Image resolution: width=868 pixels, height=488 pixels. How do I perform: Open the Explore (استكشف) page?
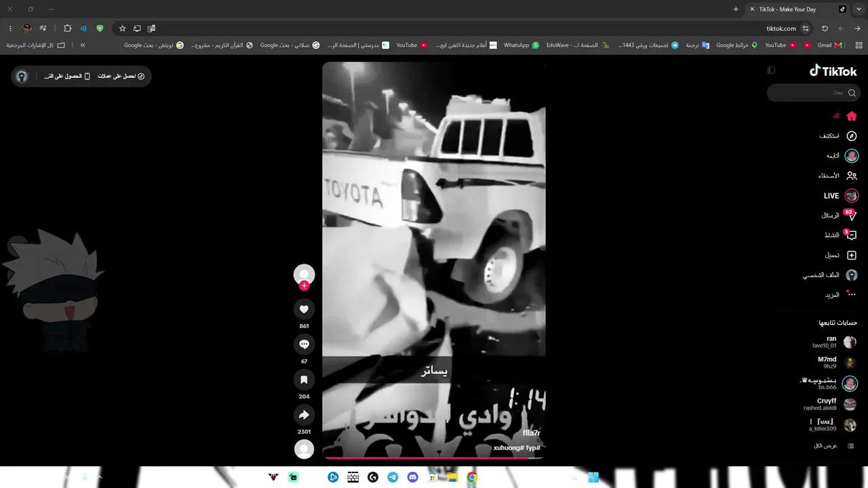pyautogui.click(x=837, y=136)
